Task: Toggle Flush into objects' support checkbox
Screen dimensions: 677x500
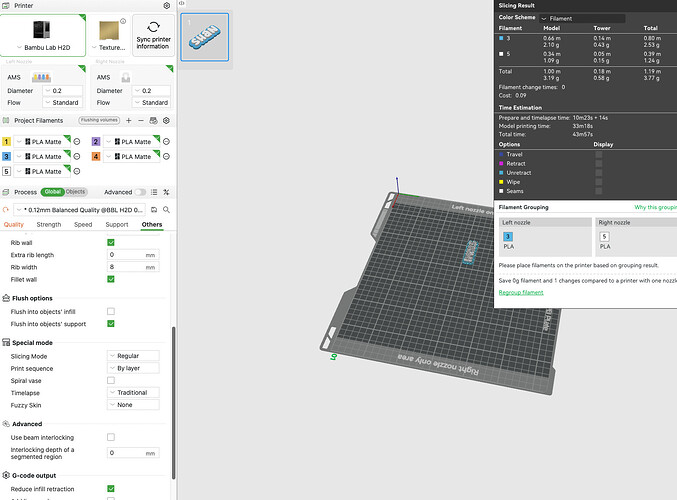Action: pos(111,324)
